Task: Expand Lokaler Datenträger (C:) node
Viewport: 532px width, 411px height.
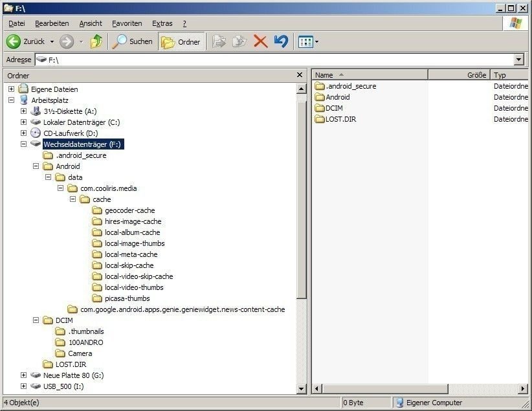Action: (x=23, y=122)
